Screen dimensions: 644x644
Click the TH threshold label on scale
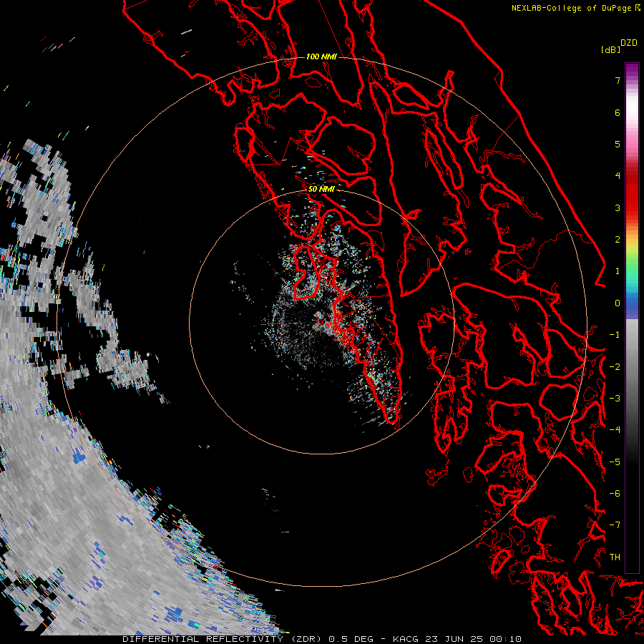tap(615, 557)
